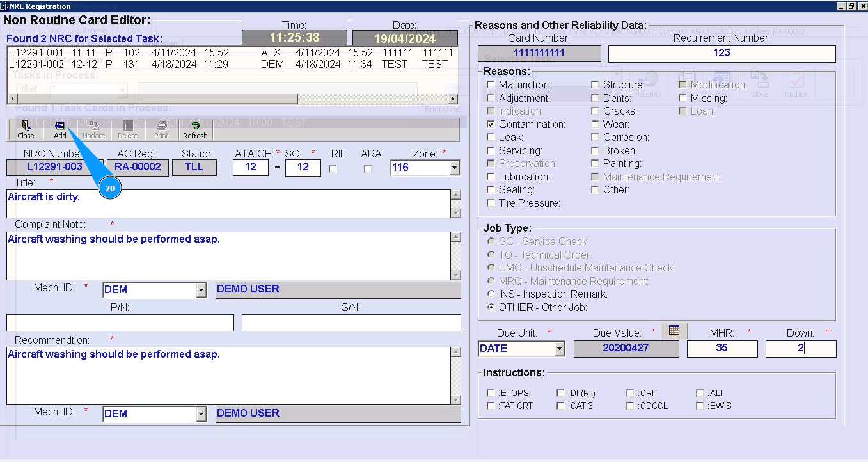Click the Print toolbar icon

161,130
